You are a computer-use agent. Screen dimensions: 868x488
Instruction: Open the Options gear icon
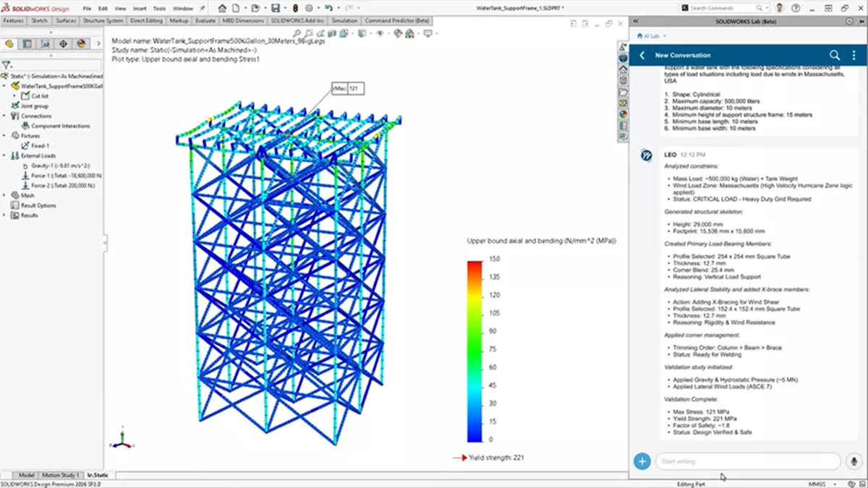point(310,8)
